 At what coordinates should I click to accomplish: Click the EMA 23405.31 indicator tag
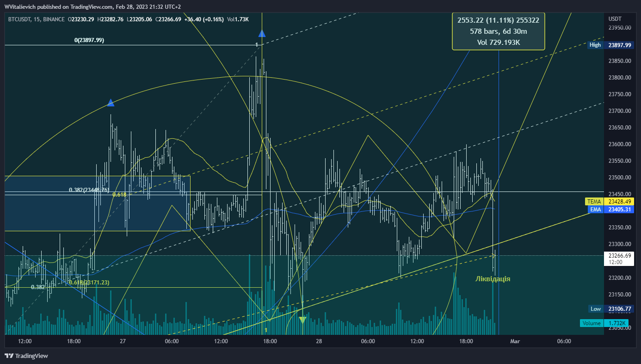pyautogui.click(x=611, y=210)
